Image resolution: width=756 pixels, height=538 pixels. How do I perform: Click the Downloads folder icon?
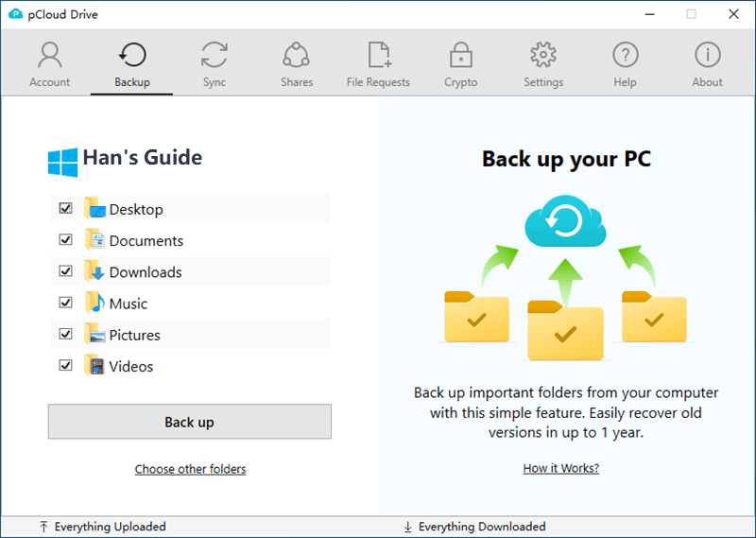[94, 271]
